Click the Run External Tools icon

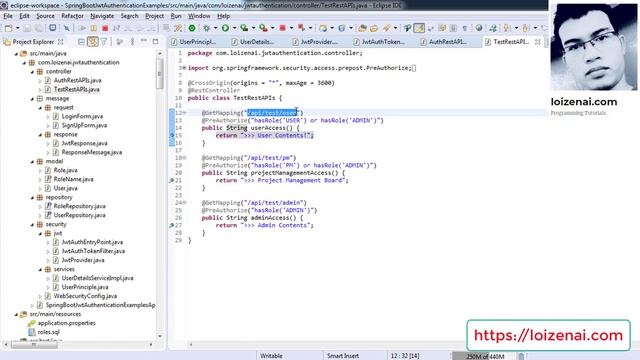click(x=263, y=28)
